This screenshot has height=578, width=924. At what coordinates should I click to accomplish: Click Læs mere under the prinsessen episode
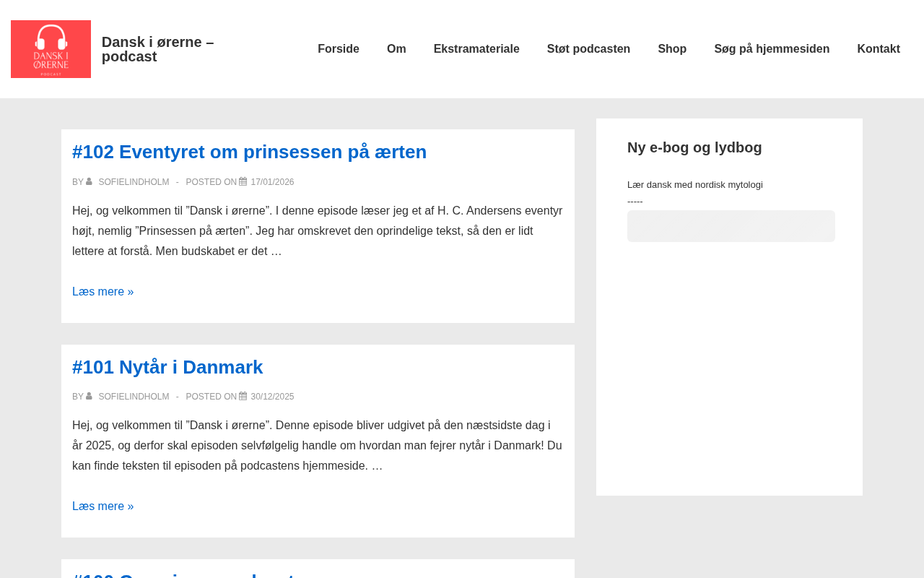click(x=103, y=292)
